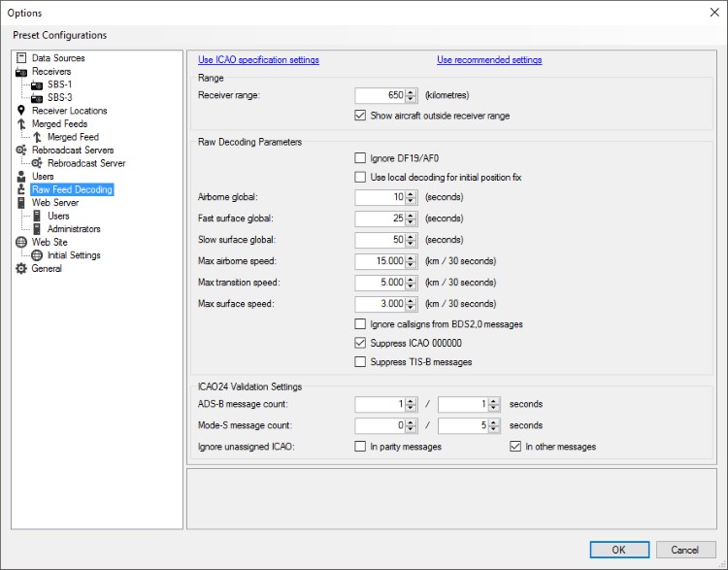Click the Rebroadcast Servers icon
The image size is (728, 570).
(21, 151)
